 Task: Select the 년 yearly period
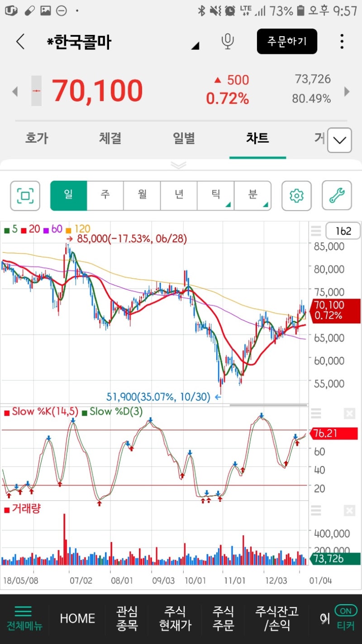pyautogui.click(x=179, y=196)
